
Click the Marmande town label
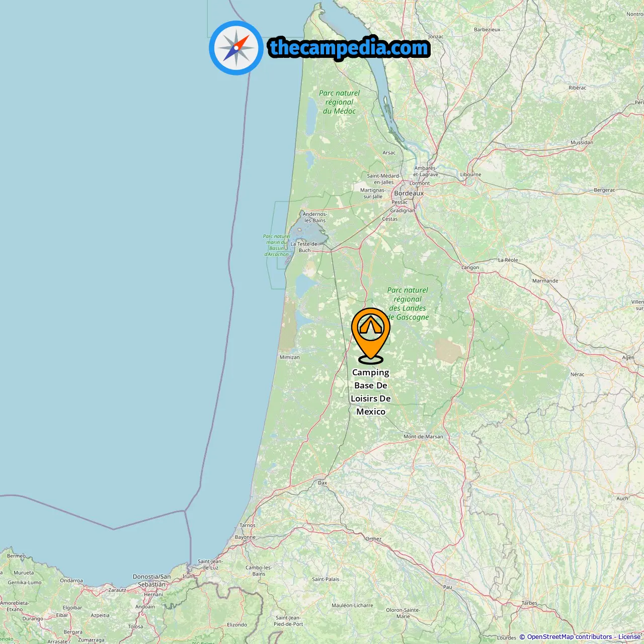tap(545, 281)
